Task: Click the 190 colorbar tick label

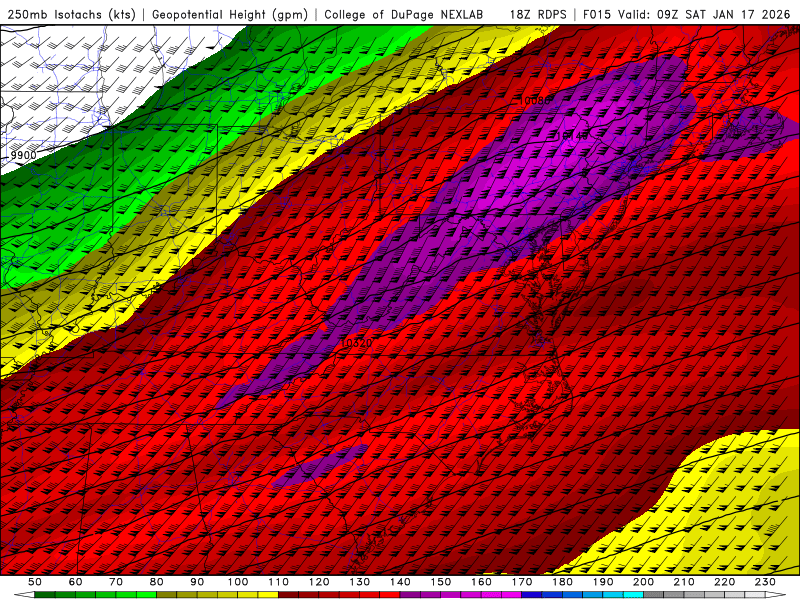Action: (603, 582)
